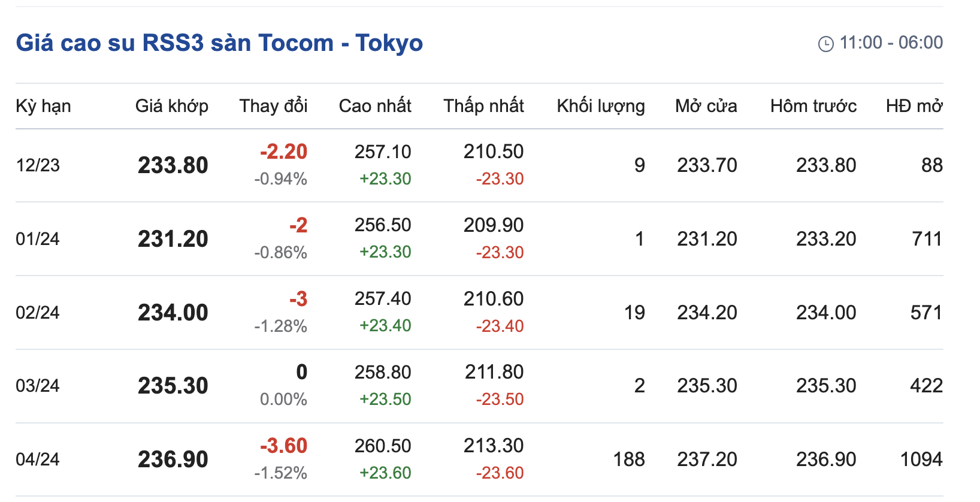Click the clock icon beside 11:00 - 06:00

[825, 44]
